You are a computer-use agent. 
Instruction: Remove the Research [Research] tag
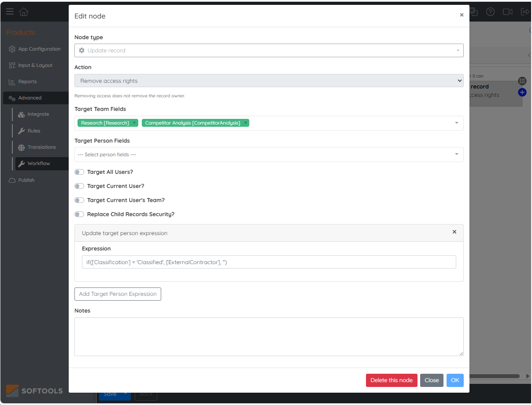click(x=134, y=123)
